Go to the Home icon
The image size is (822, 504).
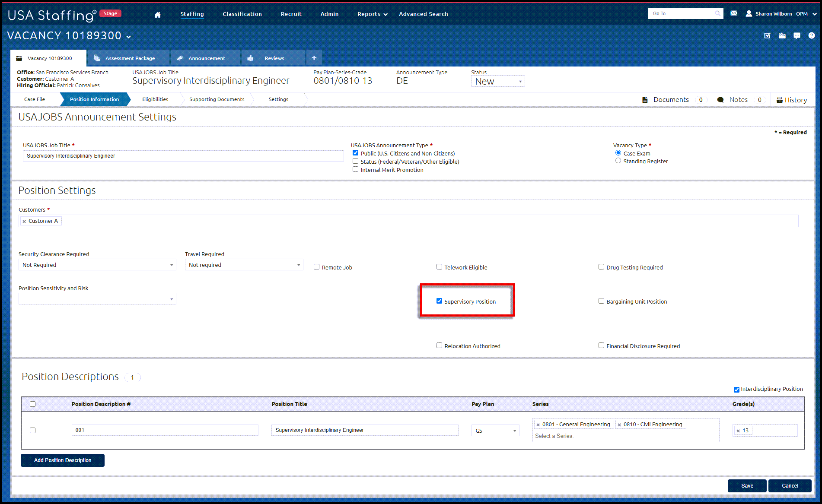point(158,15)
